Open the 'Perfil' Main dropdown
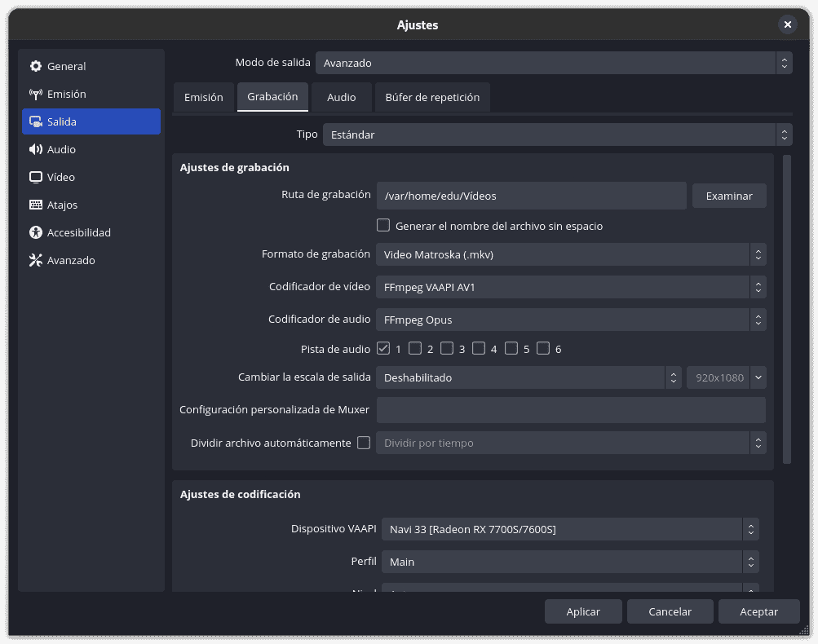818x644 pixels. (x=570, y=562)
